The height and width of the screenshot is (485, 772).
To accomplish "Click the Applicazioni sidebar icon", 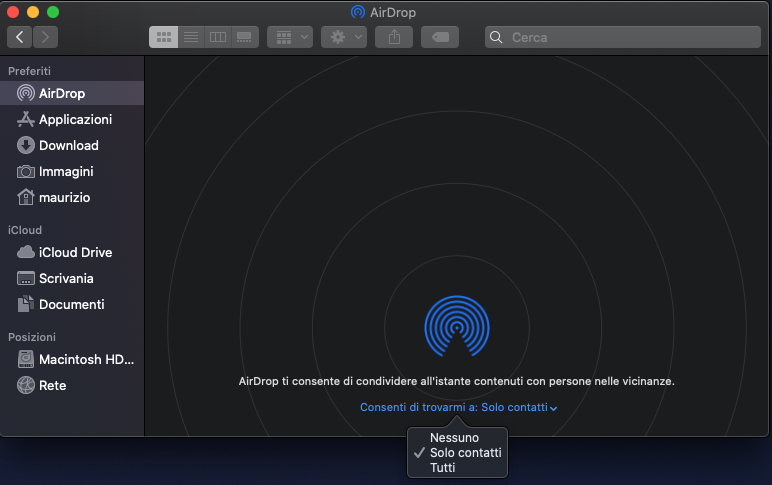I will [26, 119].
